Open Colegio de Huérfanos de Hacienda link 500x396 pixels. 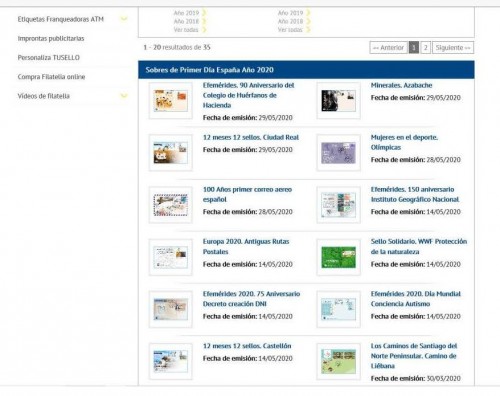point(248,95)
